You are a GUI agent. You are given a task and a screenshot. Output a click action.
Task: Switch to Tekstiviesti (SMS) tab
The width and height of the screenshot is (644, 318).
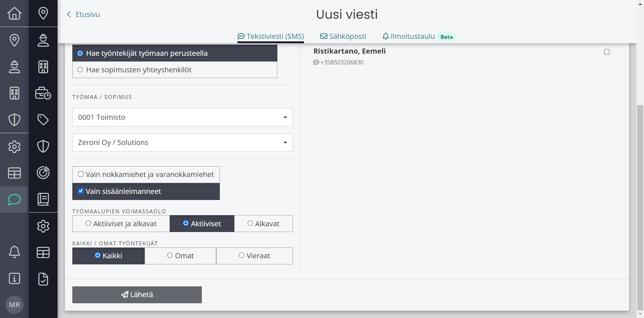point(271,36)
